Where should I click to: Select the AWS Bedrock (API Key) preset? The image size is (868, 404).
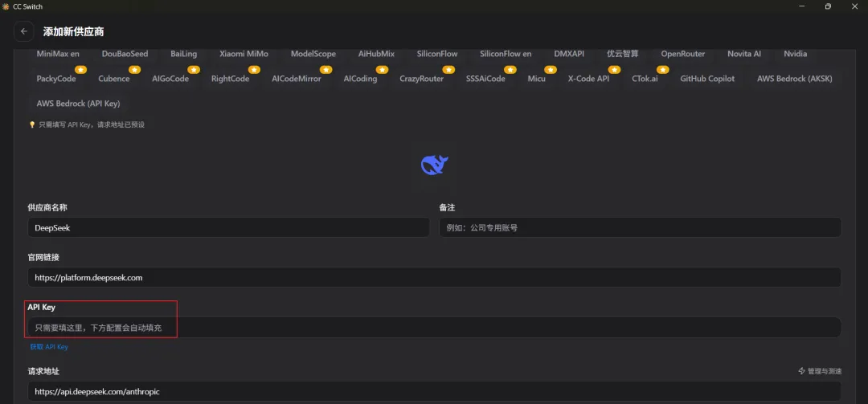[79, 104]
